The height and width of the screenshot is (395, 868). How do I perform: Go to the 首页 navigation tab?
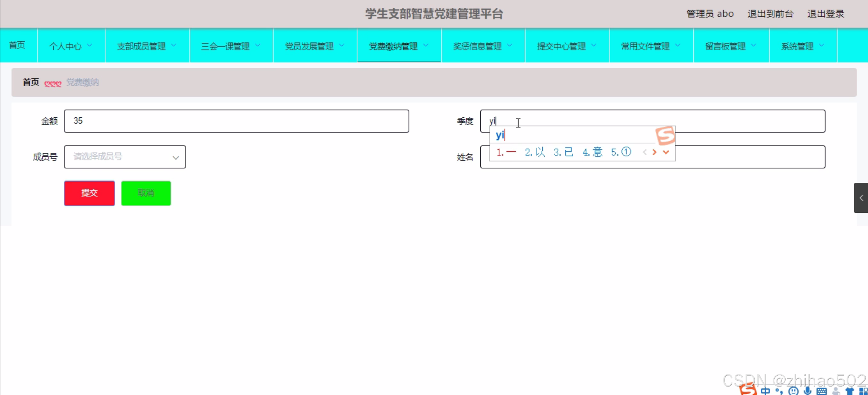click(17, 45)
